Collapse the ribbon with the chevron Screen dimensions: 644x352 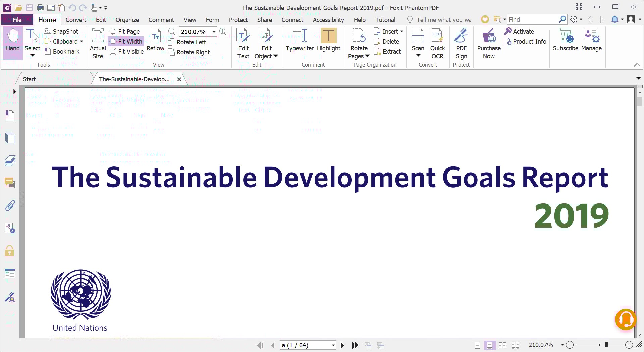coord(637,65)
